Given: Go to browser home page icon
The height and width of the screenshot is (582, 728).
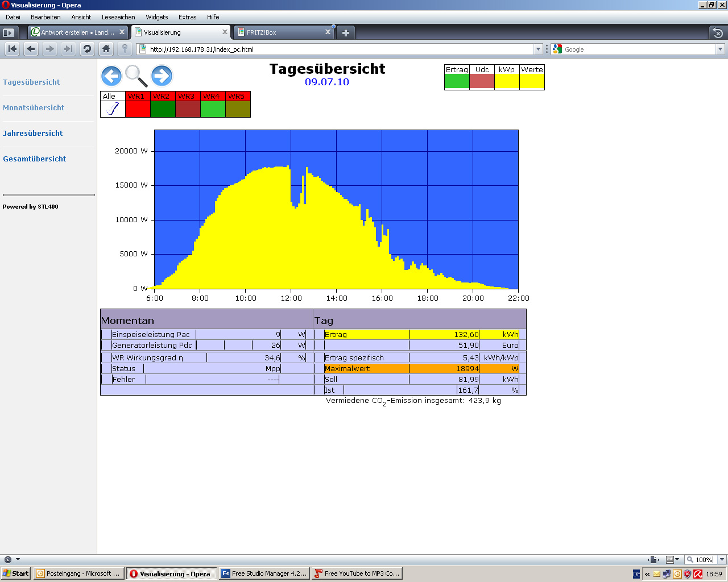Looking at the screenshot, I should pyautogui.click(x=106, y=49).
